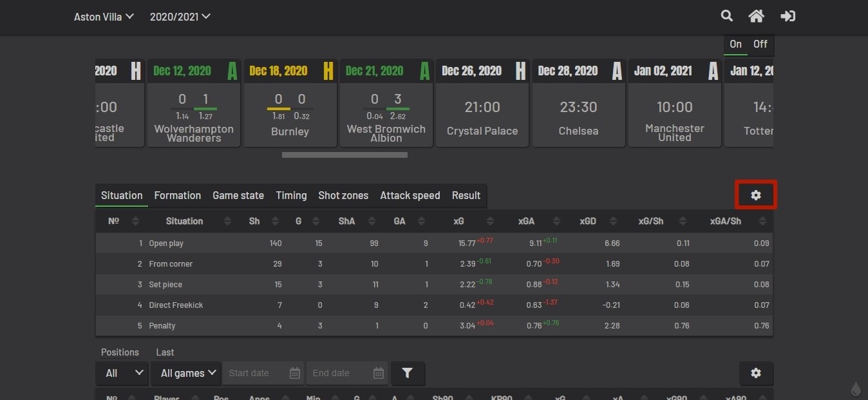Open End date calendar icon
This screenshot has width=868, height=400.
click(379, 373)
